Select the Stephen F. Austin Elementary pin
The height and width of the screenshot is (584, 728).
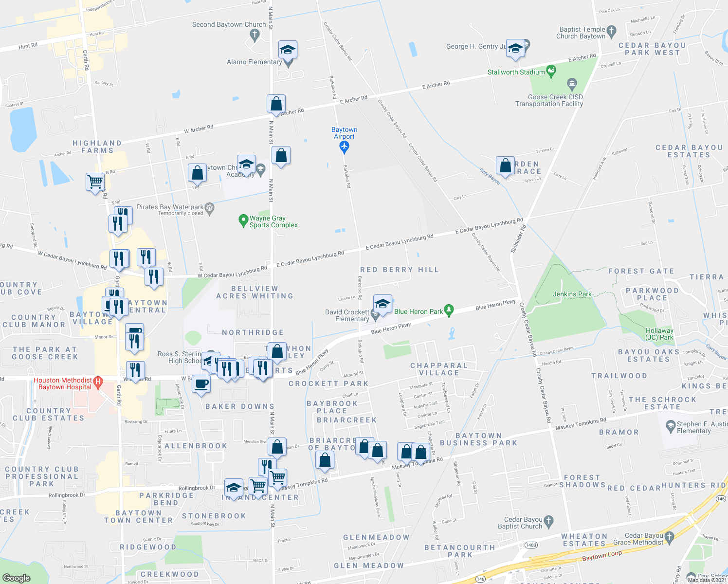pos(671,426)
